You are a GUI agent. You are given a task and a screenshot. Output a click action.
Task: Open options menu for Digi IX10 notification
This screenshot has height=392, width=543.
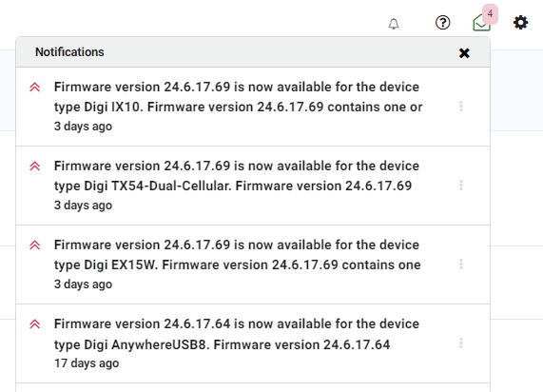(x=461, y=106)
